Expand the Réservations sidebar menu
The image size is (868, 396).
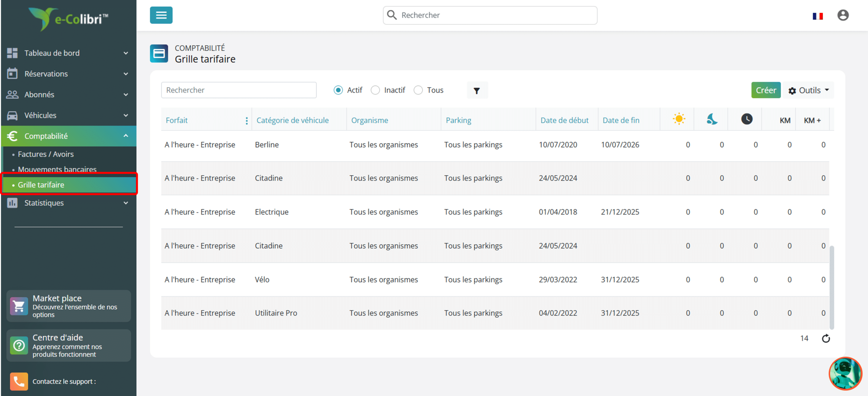68,74
